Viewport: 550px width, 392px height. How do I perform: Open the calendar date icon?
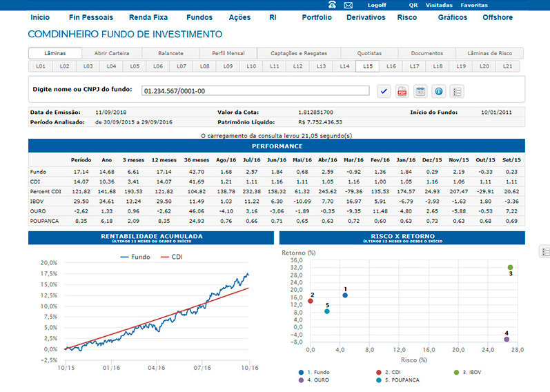pyautogui.click(x=420, y=92)
